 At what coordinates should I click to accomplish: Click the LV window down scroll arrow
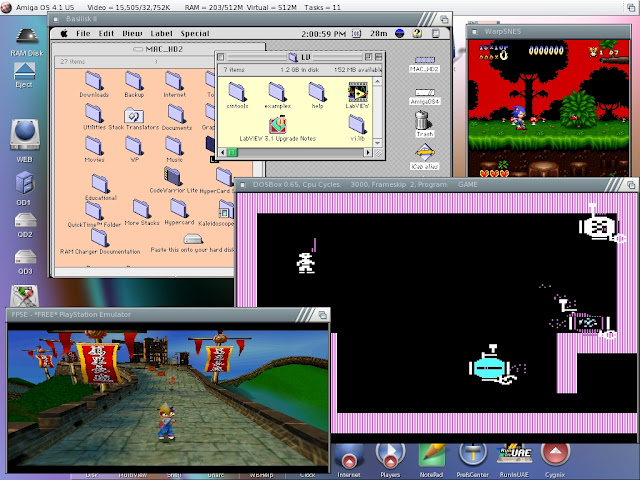point(378,143)
